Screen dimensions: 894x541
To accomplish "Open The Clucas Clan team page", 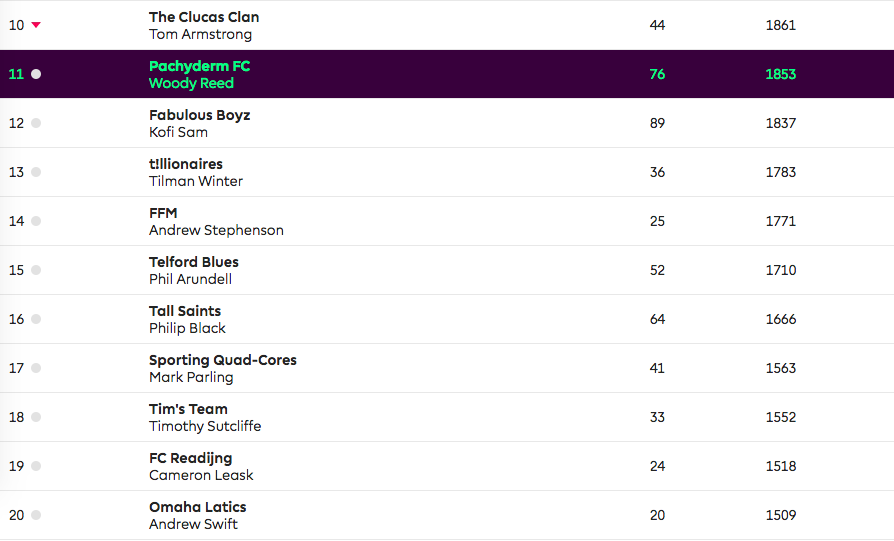I will coord(204,17).
